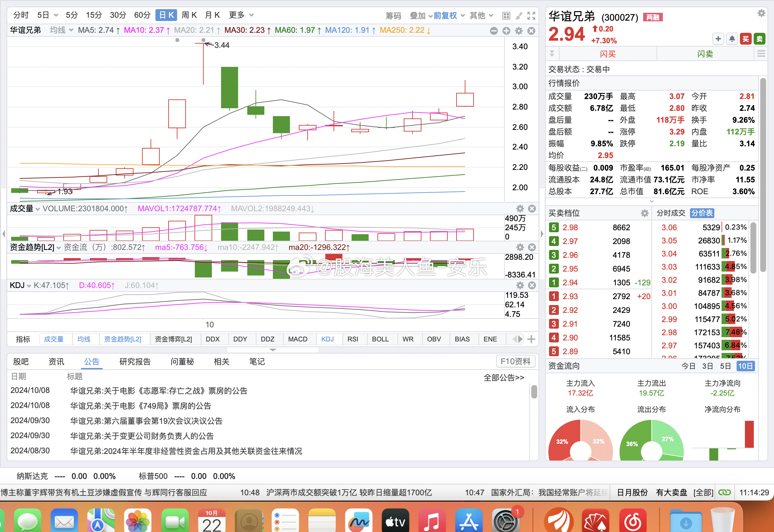This screenshot has height=532, width=774.
Task: Enable the MACD indicator
Action: (x=298, y=339)
